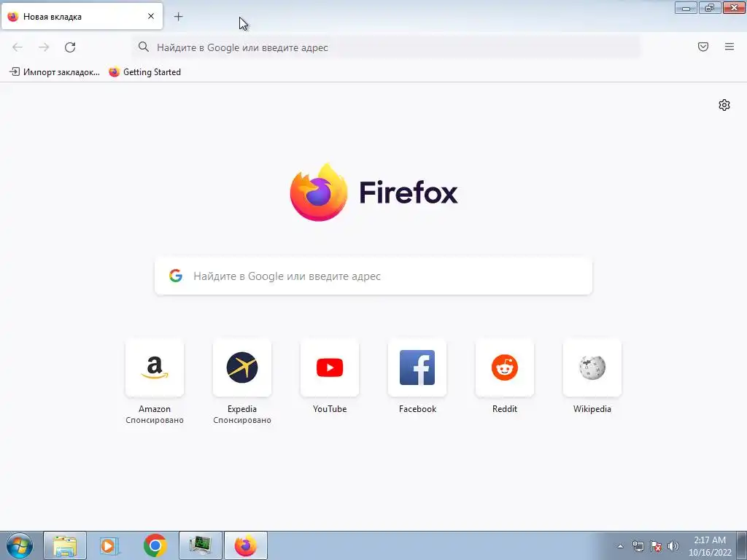Focus the Google search box on page

(373, 276)
